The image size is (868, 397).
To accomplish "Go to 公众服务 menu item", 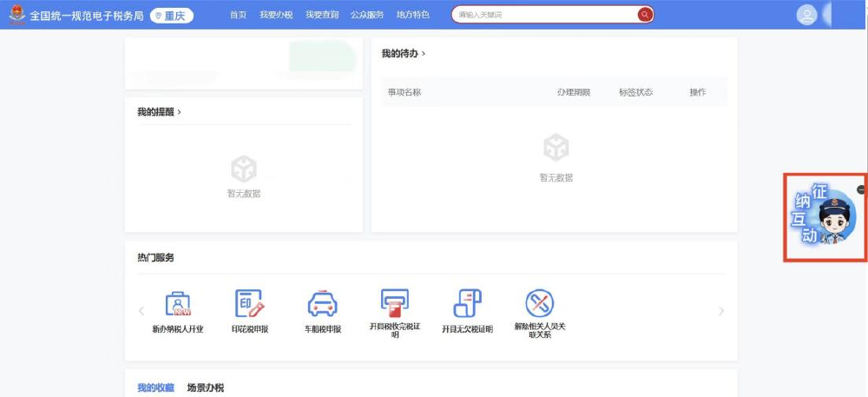I will tap(367, 15).
